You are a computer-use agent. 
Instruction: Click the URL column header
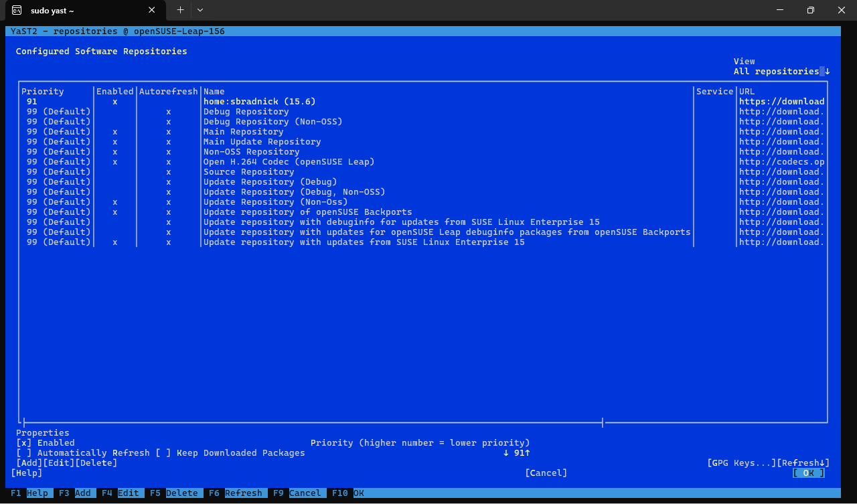coord(747,92)
